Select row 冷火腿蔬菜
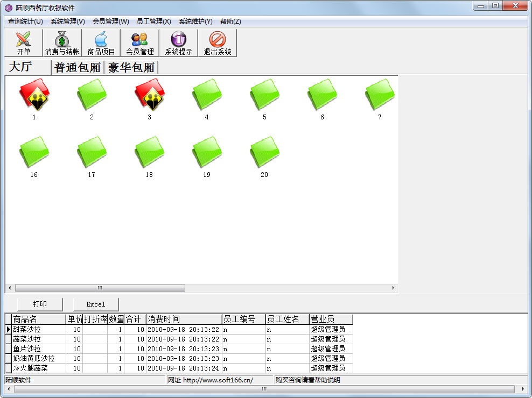This screenshot has height=398, width=532. tap(179, 368)
